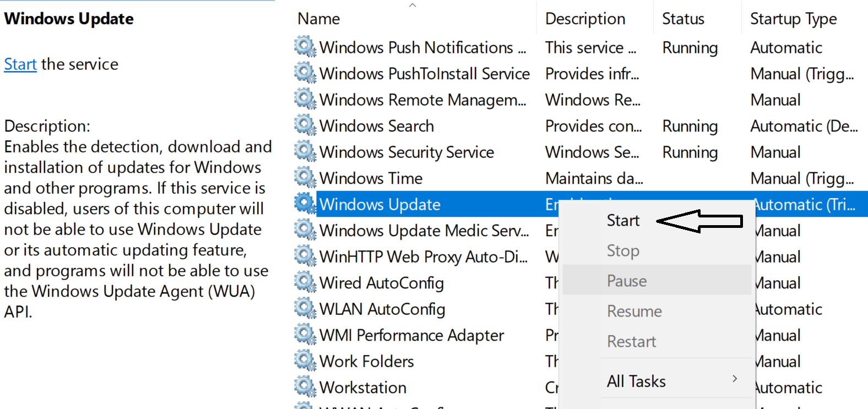Click 'This service ...' description of Push Notifications
The height and width of the screenshot is (409, 868).
pyautogui.click(x=590, y=48)
